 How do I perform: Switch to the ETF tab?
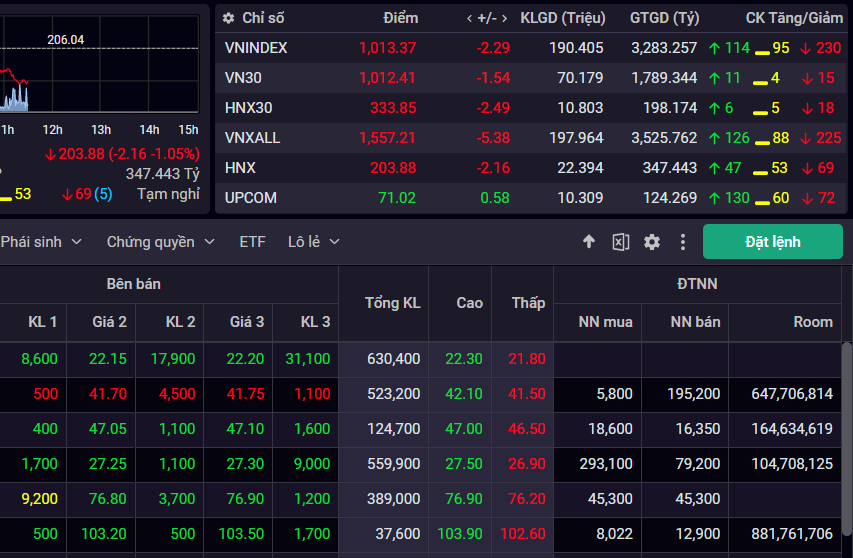[x=252, y=241]
